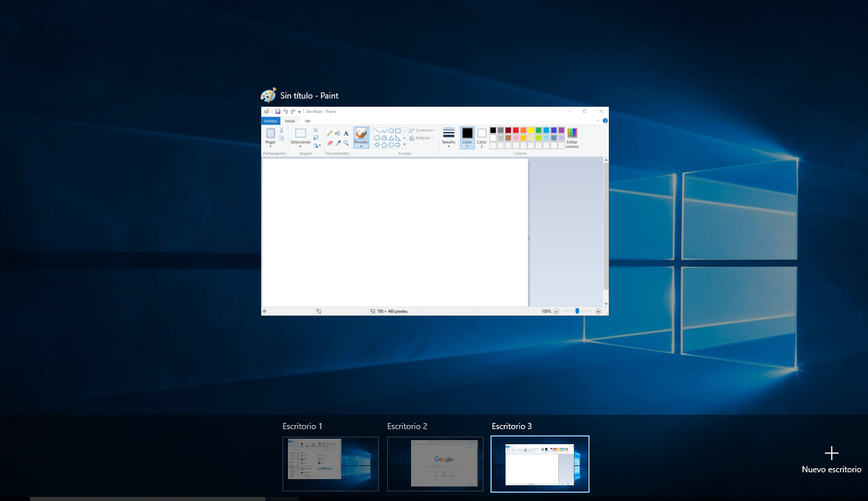
Task: Choose the red color swatch
Action: click(x=514, y=131)
